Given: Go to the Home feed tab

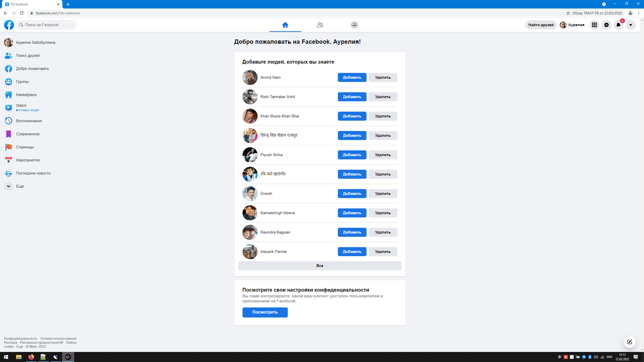Looking at the screenshot, I should pyautogui.click(x=285, y=25).
